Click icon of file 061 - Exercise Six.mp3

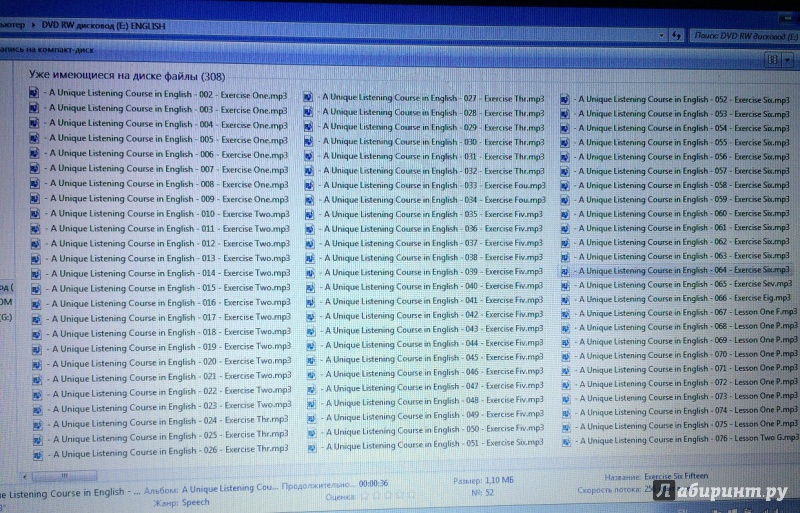(x=565, y=229)
